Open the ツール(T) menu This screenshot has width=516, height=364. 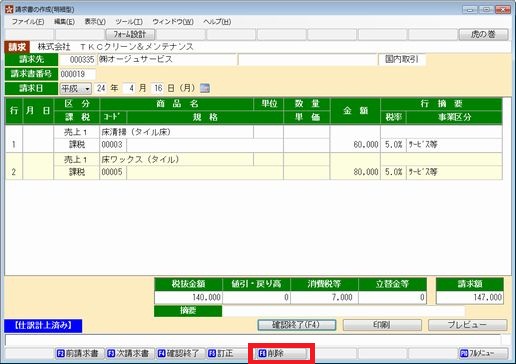(129, 22)
